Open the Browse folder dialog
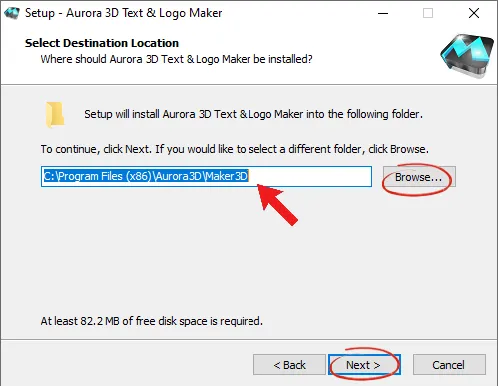Viewport: 498px width, 386px height. [419, 177]
